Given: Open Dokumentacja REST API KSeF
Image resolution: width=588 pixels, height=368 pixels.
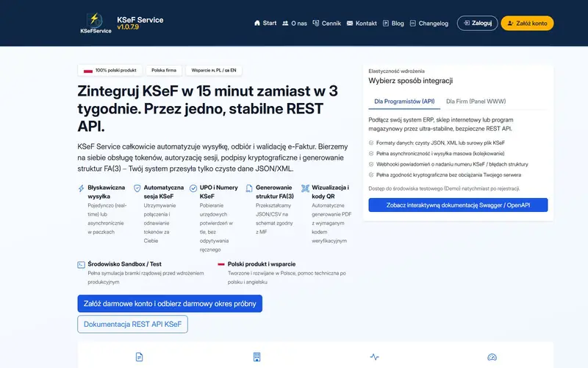Looking at the screenshot, I should pyautogui.click(x=132, y=324).
